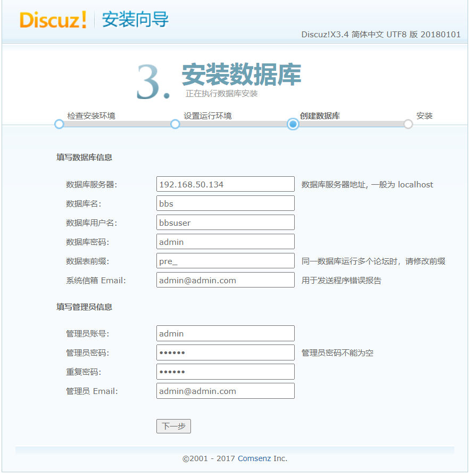Click the 正在执行数据库安装 subtitle

click(222, 94)
